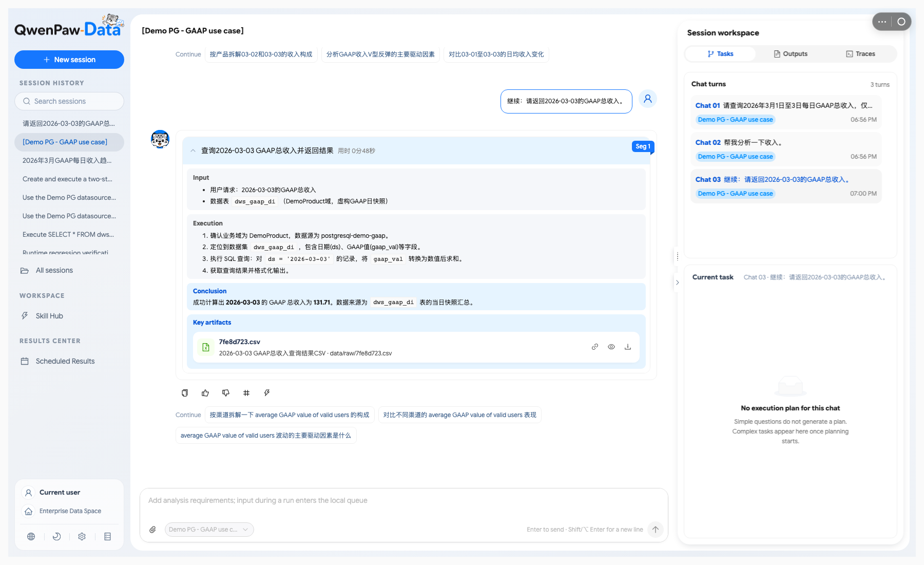Screen dimensions: 924x565
Task: Preview 7fe8d723.csv with the eye icon
Action: point(611,347)
